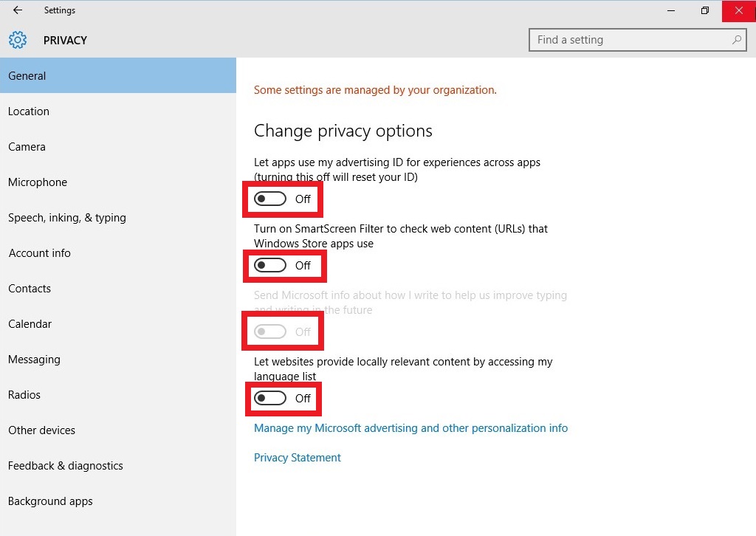Toggle the advertising ID switch
This screenshot has height=536, width=756.
pos(270,199)
